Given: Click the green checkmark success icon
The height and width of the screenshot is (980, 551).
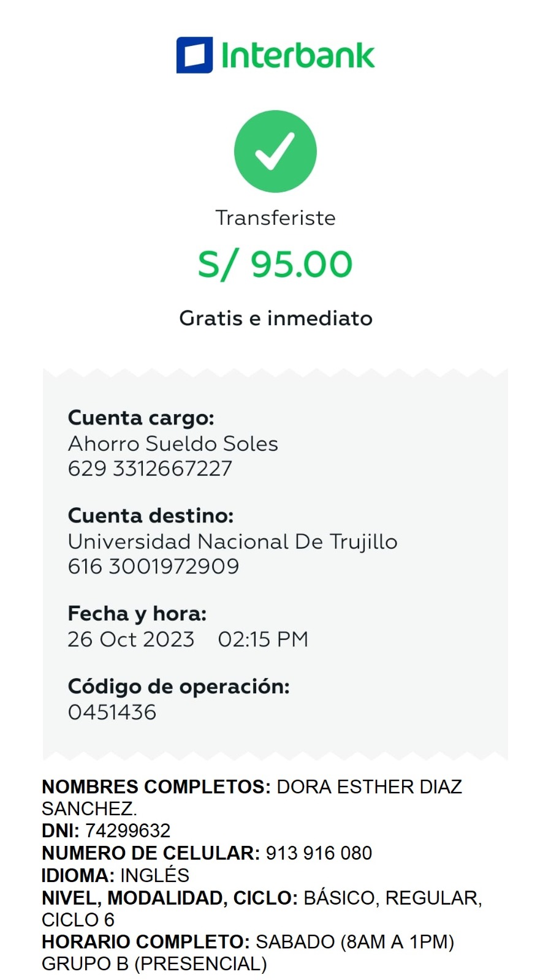Looking at the screenshot, I should click(x=275, y=151).
